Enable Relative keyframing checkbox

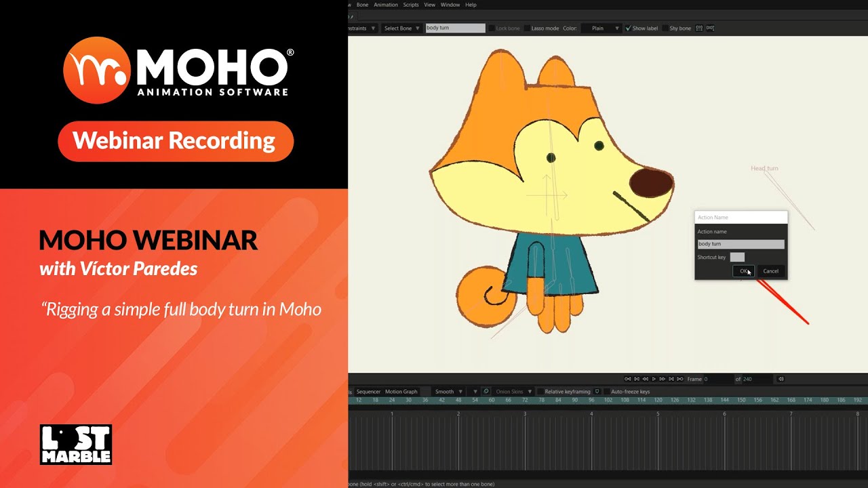coord(540,392)
